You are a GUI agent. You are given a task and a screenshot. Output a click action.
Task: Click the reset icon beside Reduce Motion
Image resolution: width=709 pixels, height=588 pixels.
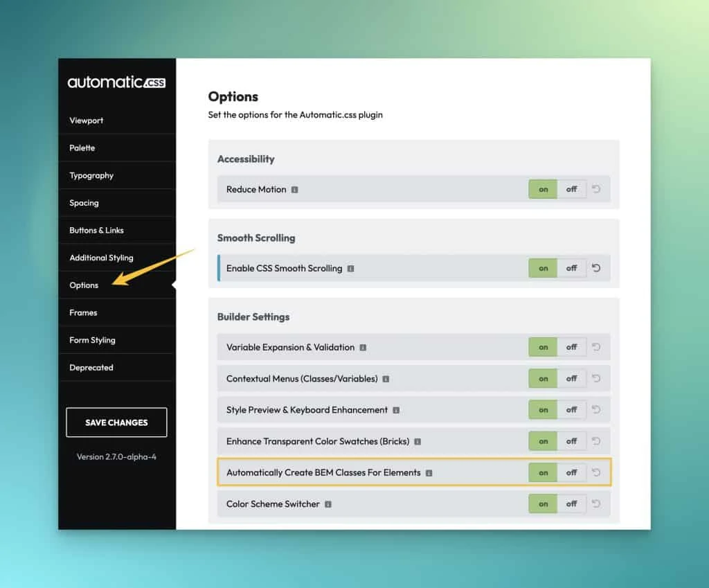click(596, 189)
